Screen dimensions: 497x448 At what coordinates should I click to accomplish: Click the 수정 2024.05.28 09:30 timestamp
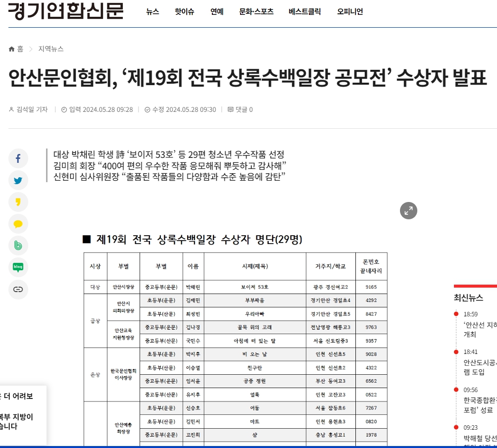(180, 109)
